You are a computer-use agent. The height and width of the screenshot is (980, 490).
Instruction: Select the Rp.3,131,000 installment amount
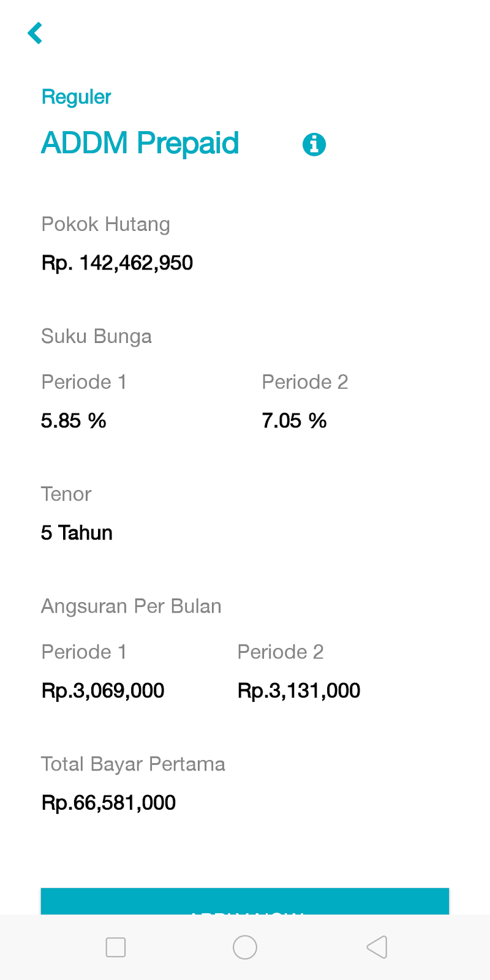[299, 691]
